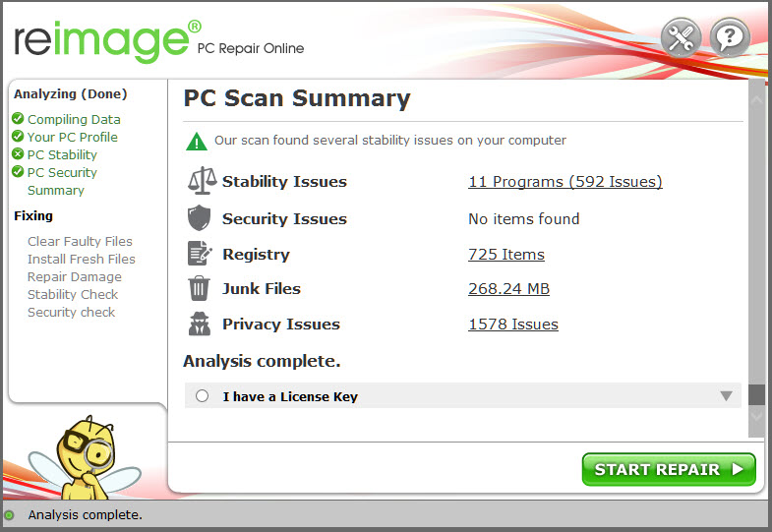772x532 pixels.
Task: Select PC Stability in the sidebar
Action: click(x=62, y=154)
